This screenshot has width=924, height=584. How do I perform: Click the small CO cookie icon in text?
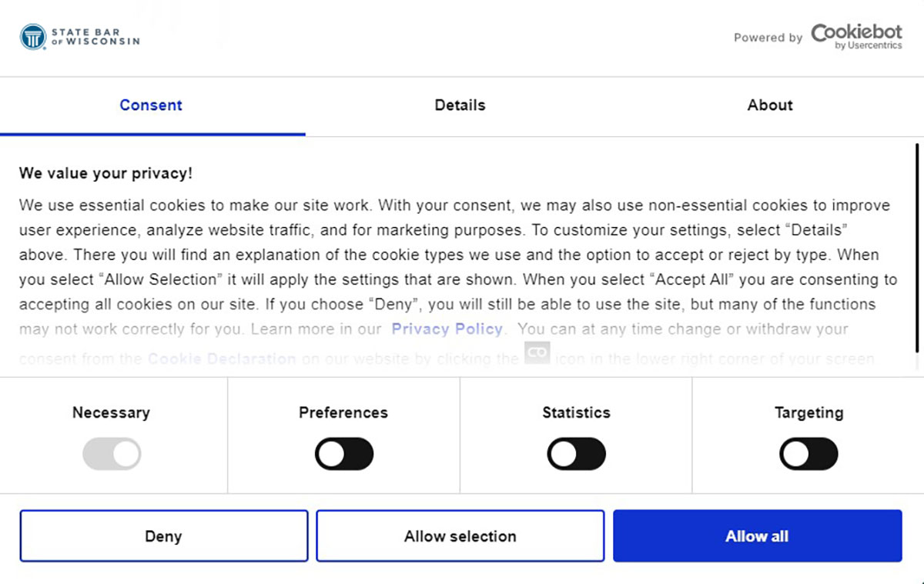(537, 353)
